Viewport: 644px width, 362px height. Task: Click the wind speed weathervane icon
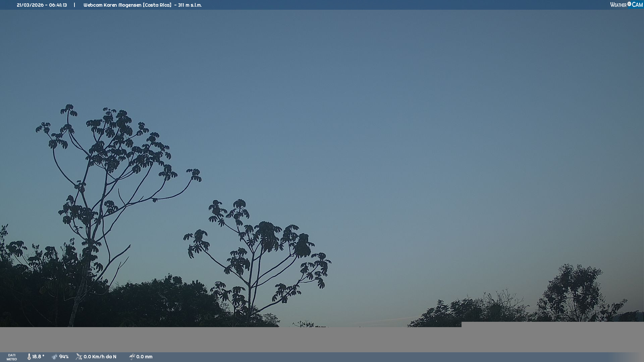(x=79, y=357)
